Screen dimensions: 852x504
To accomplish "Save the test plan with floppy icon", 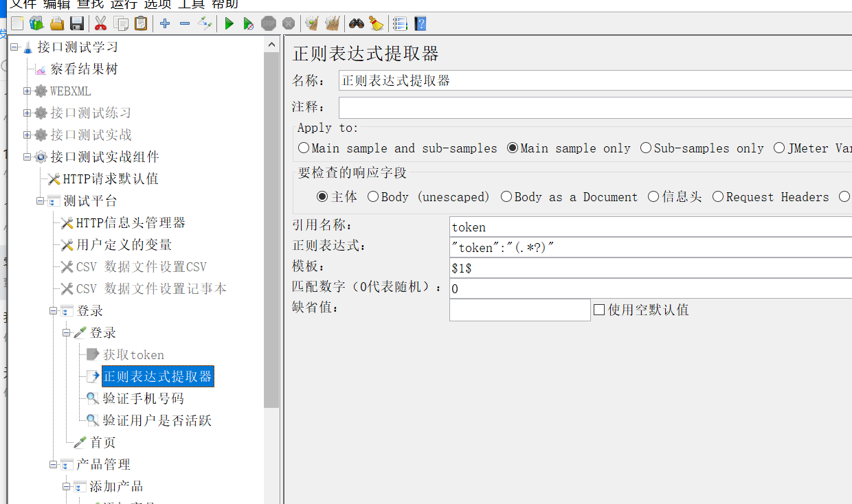I will click(x=77, y=23).
